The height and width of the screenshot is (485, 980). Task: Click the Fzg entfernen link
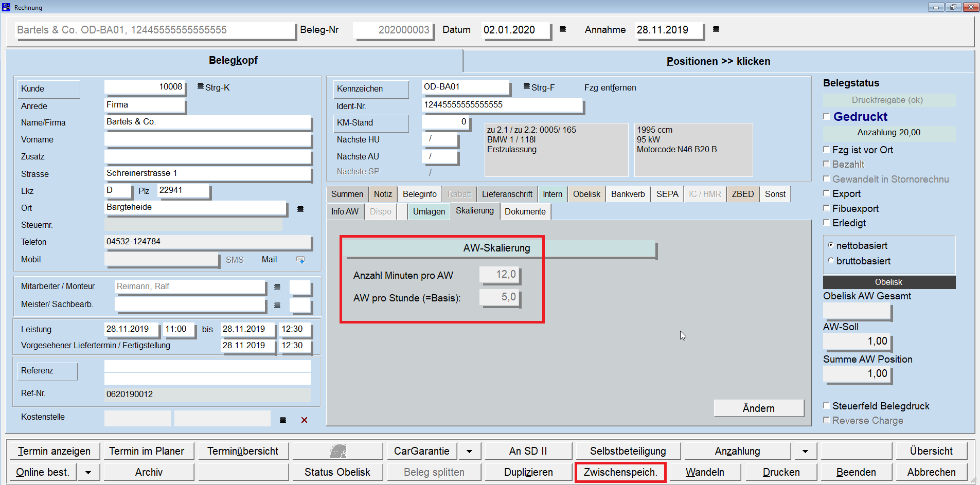[610, 87]
